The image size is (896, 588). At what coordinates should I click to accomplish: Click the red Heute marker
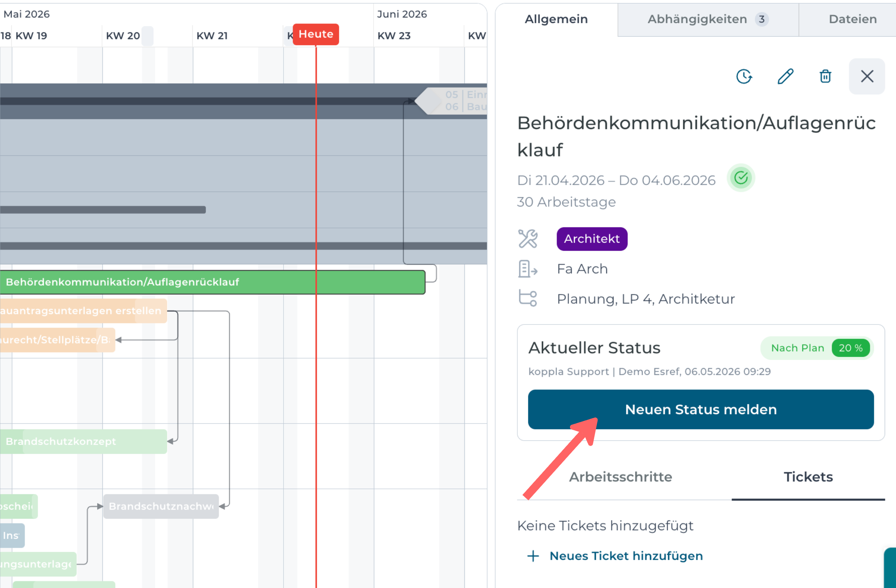[315, 34]
